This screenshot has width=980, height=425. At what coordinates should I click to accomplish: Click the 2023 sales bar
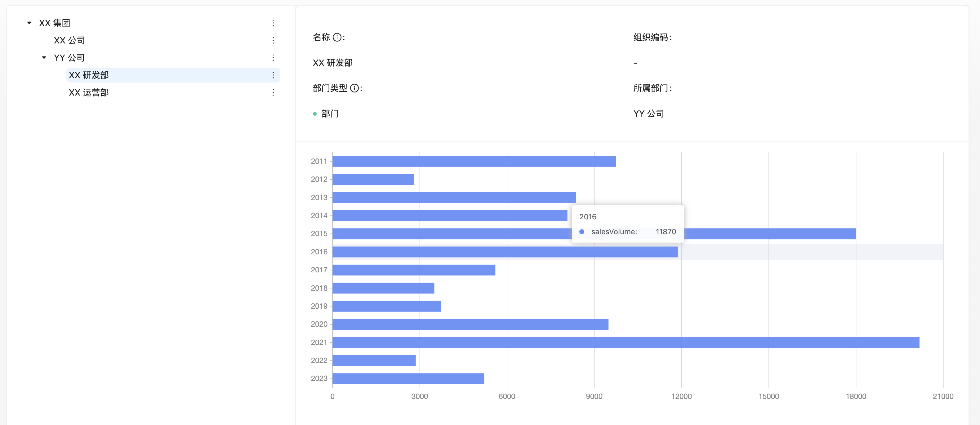click(408, 378)
